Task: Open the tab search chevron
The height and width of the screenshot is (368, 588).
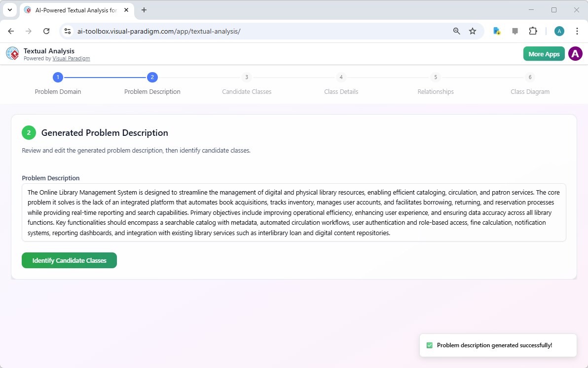Action: (x=9, y=10)
